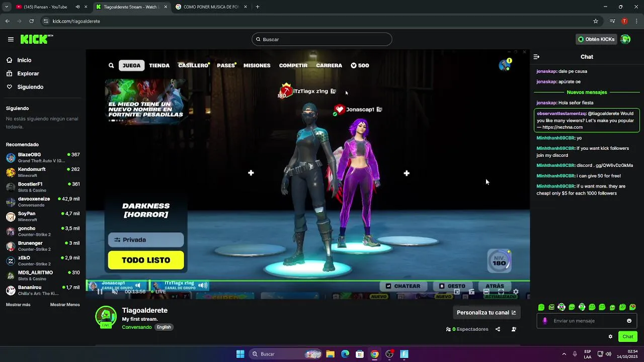Open the Windows Start menu
The width and height of the screenshot is (644, 362).
click(x=240, y=354)
